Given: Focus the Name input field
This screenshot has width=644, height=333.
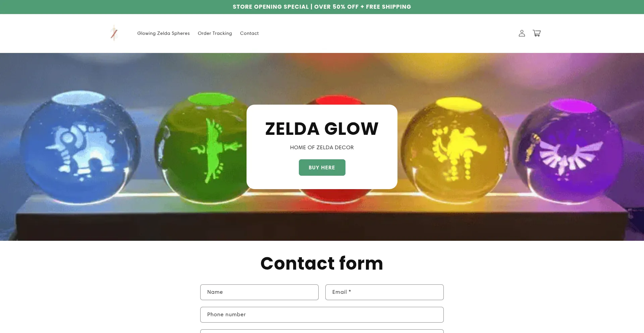Looking at the screenshot, I should (x=259, y=292).
